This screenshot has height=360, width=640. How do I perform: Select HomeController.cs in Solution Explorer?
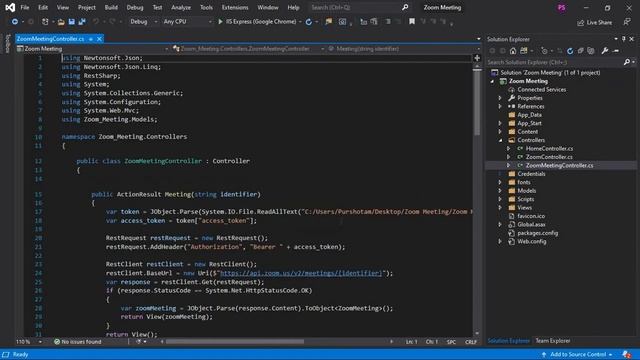pos(549,149)
